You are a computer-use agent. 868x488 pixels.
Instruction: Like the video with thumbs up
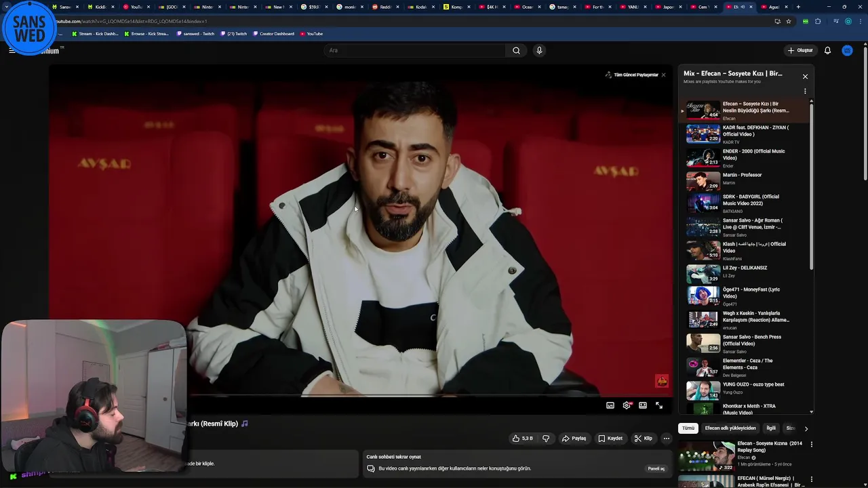pos(522,439)
